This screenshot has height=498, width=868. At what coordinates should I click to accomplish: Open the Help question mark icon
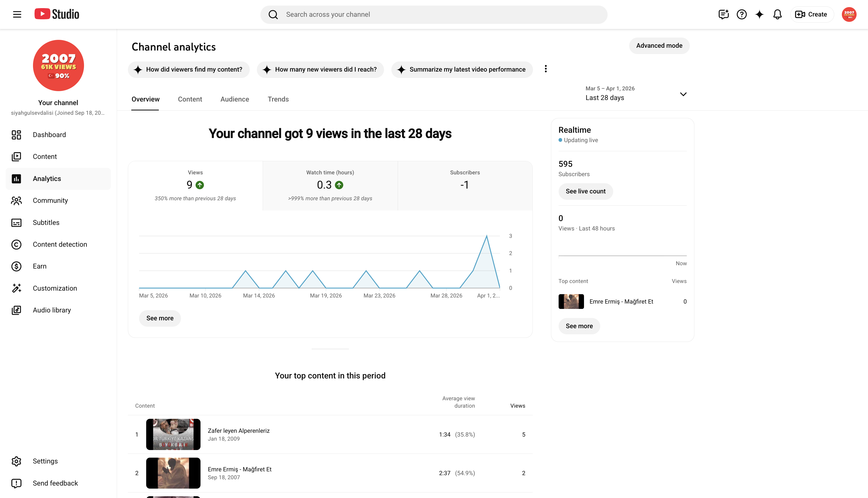741,14
